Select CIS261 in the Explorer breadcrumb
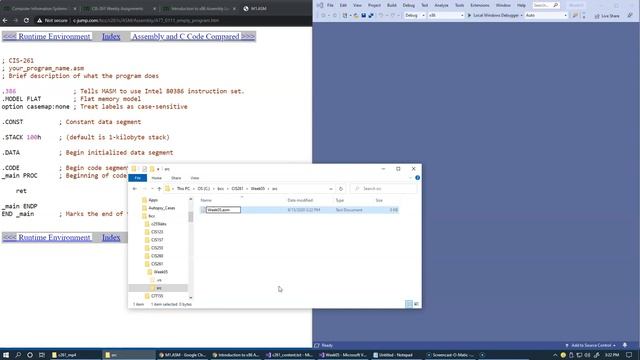 point(237,189)
